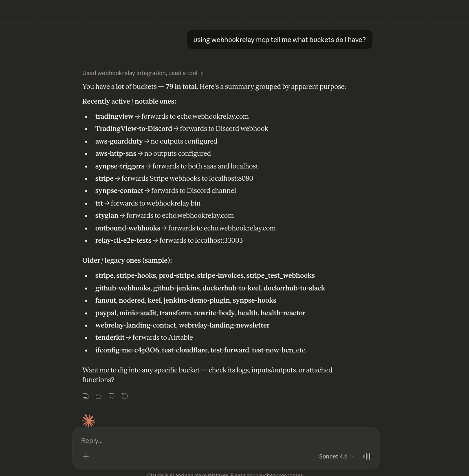469x476 pixels.
Task: Give the response a thumbs up
Action: 99,396
